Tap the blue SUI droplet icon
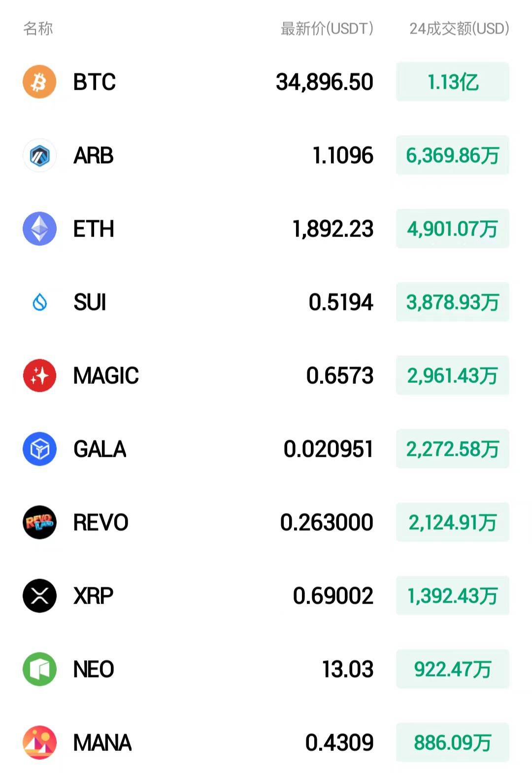The width and height of the screenshot is (532, 777). (x=39, y=302)
